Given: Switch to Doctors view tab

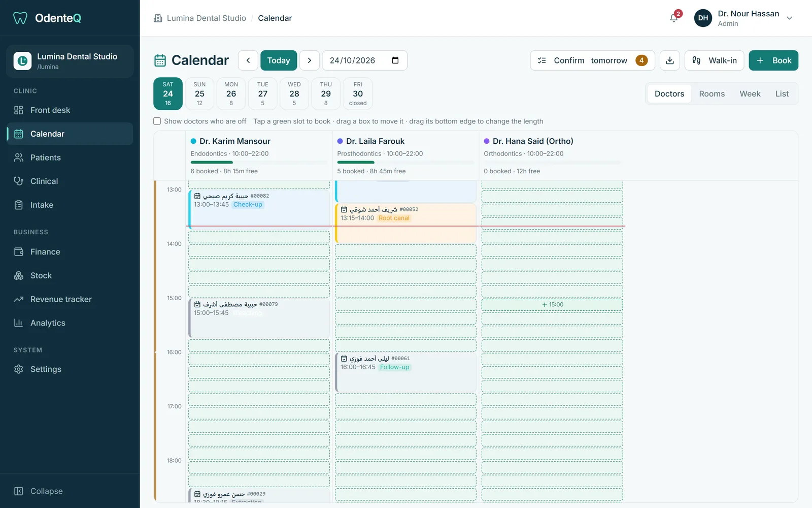Looking at the screenshot, I should tap(669, 94).
